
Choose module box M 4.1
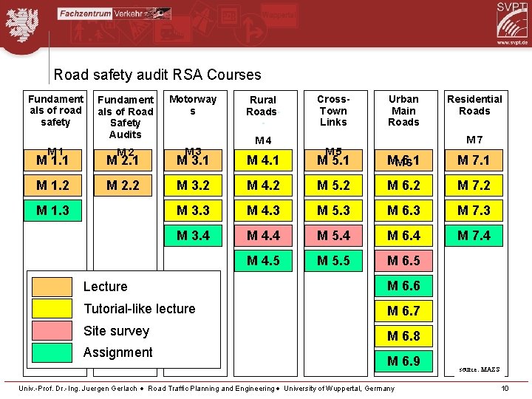coord(263,160)
